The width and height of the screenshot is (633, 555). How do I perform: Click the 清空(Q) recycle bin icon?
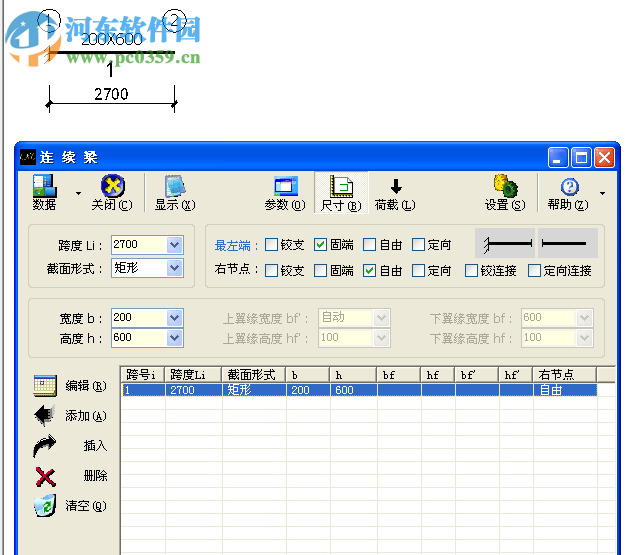(x=45, y=506)
